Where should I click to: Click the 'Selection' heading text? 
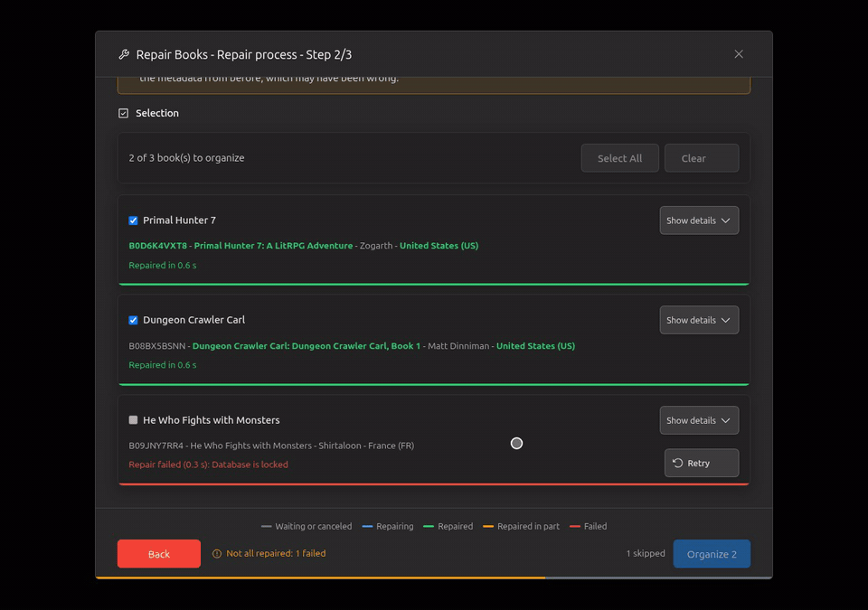point(157,113)
